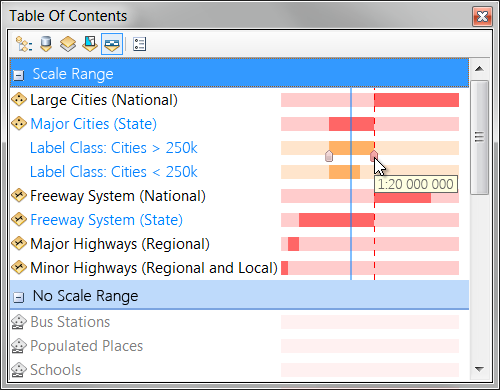Click the Large Cities (National) layer icon
This screenshot has height=390, width=500.
tap(19, 100)
